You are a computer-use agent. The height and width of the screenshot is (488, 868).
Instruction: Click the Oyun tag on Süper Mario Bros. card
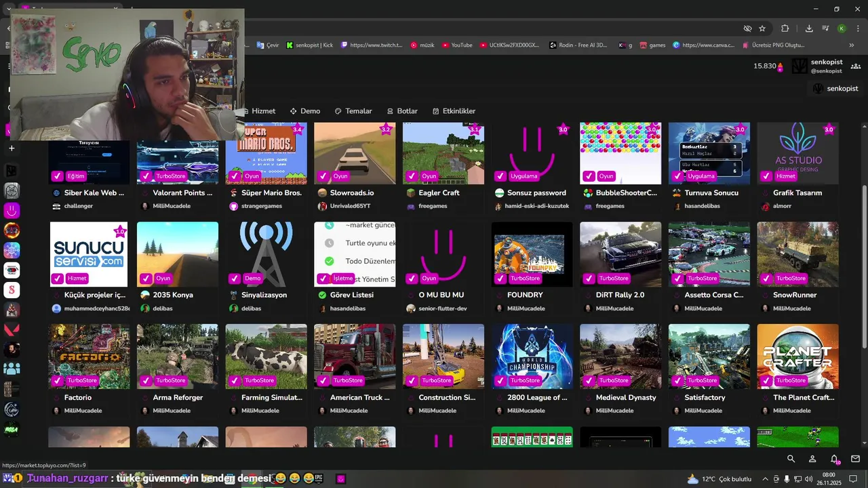(252, 176)
